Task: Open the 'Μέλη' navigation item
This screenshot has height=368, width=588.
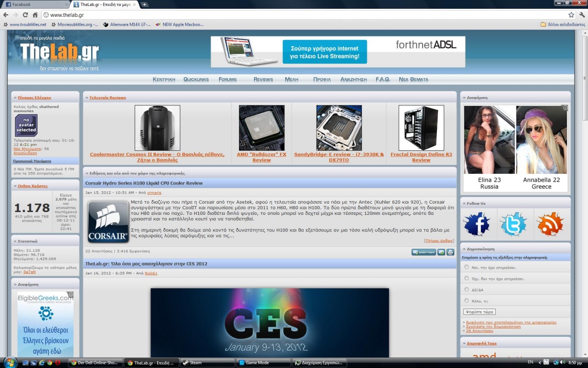Action: [x=292, y=80]
